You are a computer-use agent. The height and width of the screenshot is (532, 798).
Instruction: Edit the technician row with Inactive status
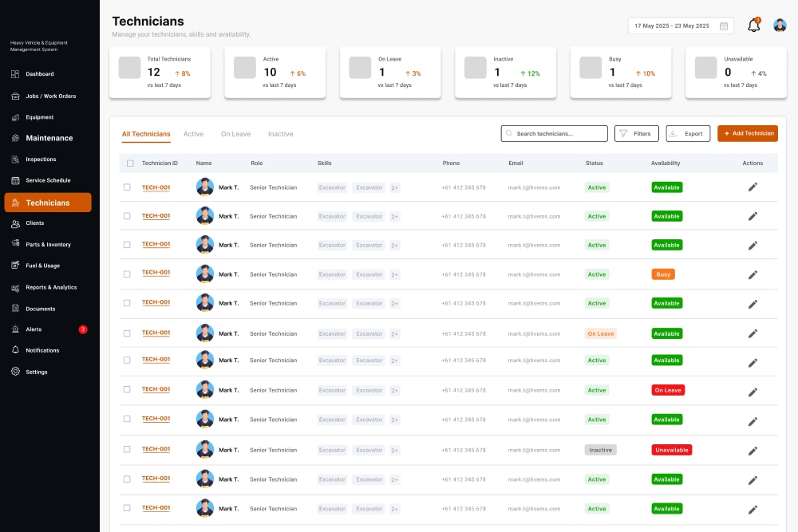[x=753, y=451]
